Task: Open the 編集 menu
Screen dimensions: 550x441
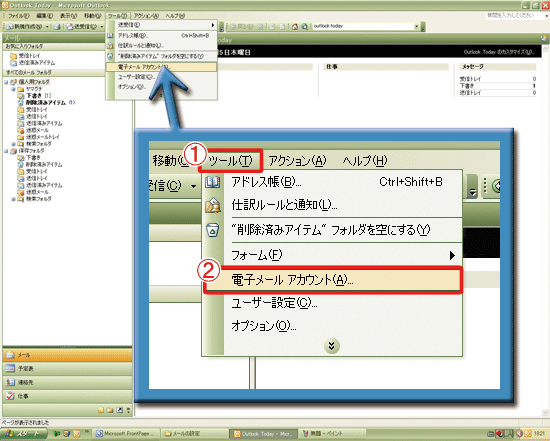Action: coord(45,16)
